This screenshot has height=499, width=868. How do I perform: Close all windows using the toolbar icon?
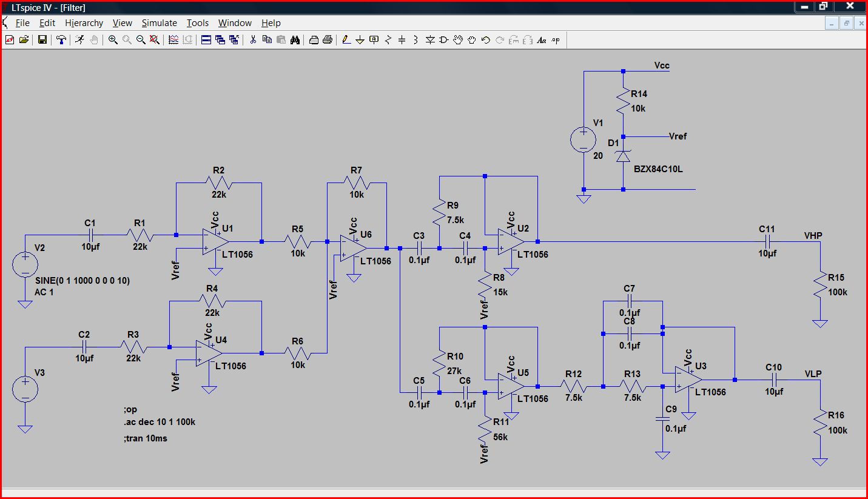click(x=234, y=40)
